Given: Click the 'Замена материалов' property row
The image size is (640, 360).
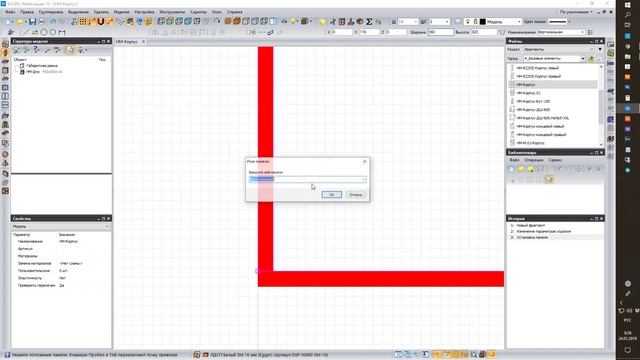Looking at the screenshot, I should click(x=61, y=263).
